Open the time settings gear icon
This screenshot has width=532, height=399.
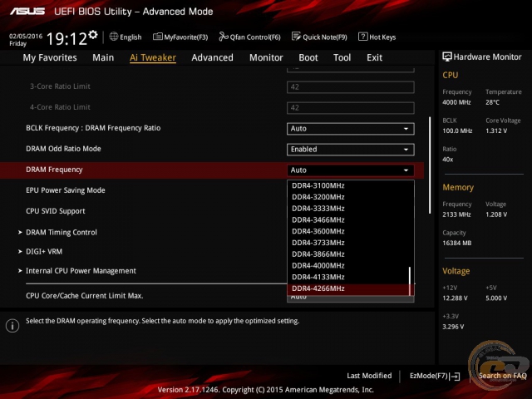click(x=92, y=35)
